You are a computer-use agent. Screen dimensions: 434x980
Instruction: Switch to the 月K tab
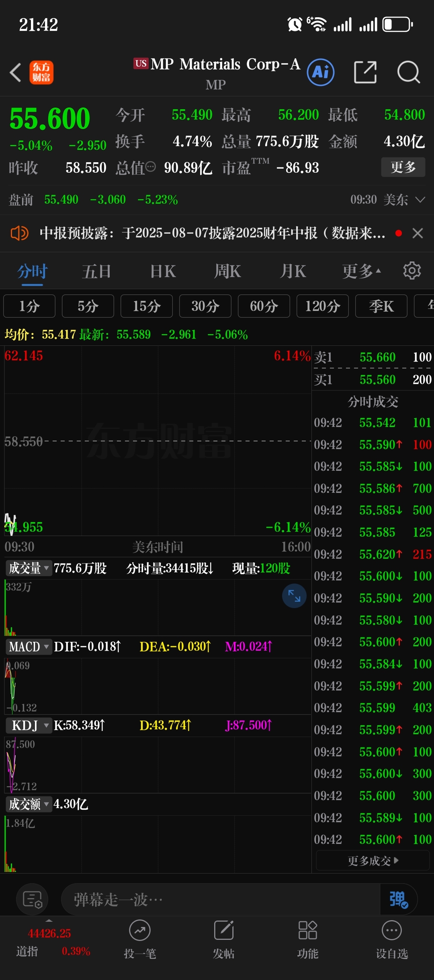pos(293,271)
